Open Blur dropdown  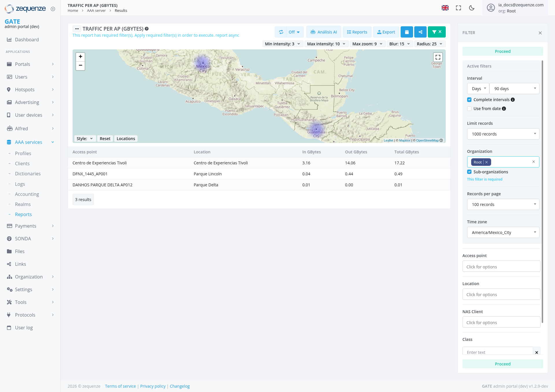(x=400, y=44)
